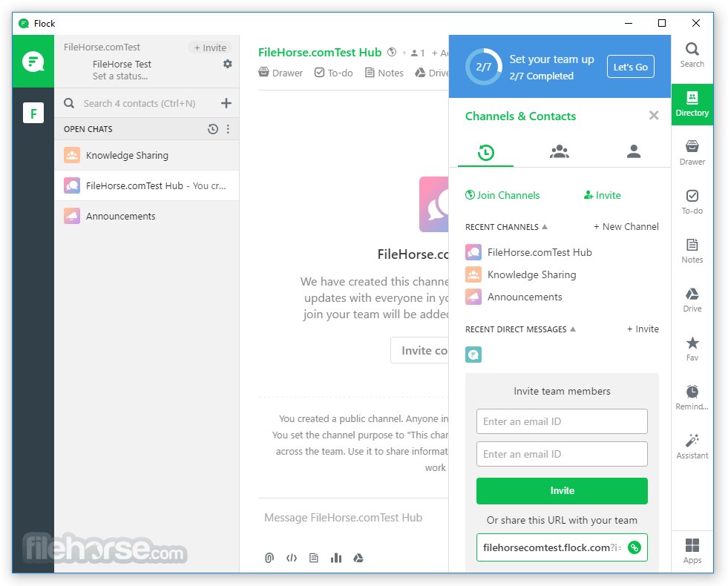Click the channel member count icon

coord(417,53)
